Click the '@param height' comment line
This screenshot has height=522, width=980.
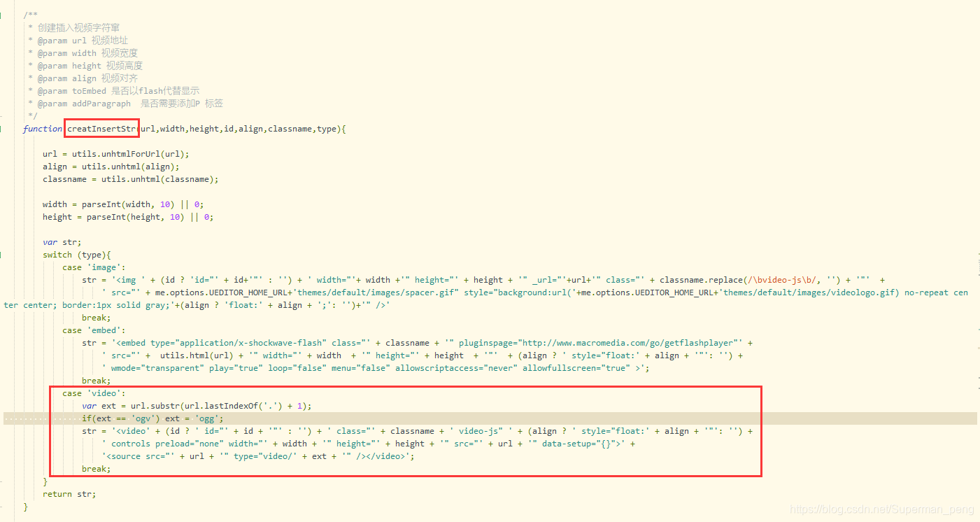pyautogui.click(x=85, y=66)
